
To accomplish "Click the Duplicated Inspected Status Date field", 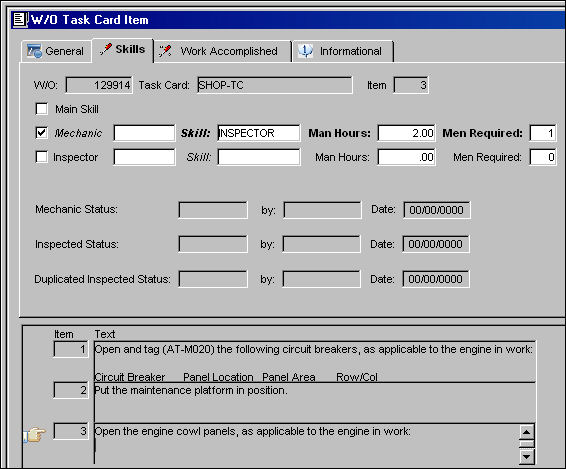I will [x=436, y=279].
